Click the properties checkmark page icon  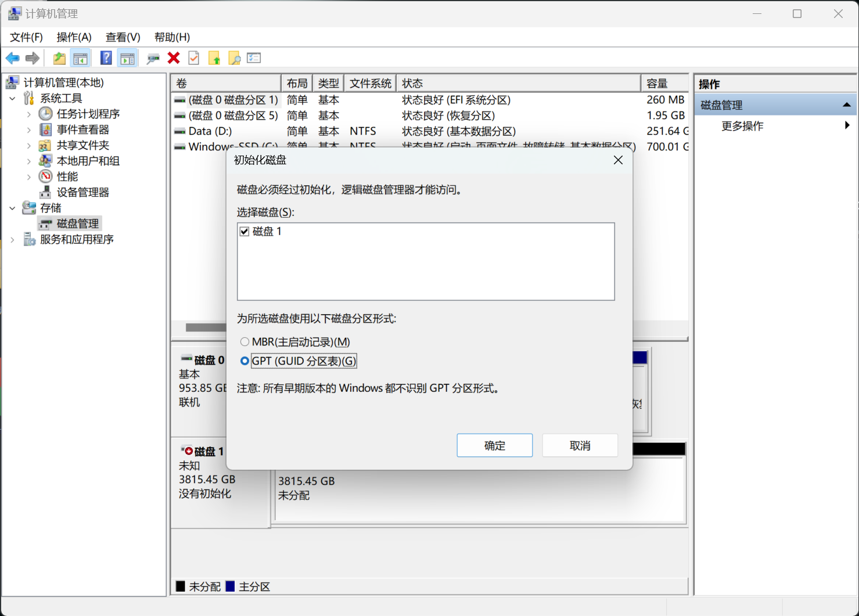(x=194, y=58)
